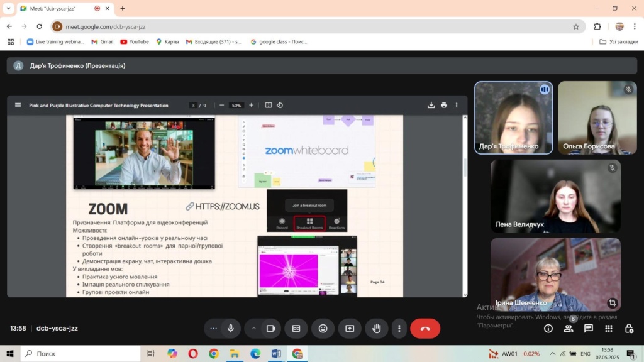Select Лена Велидчук video tile
Viewport: 644px width, 362px height.
click(x=555, y=196)
